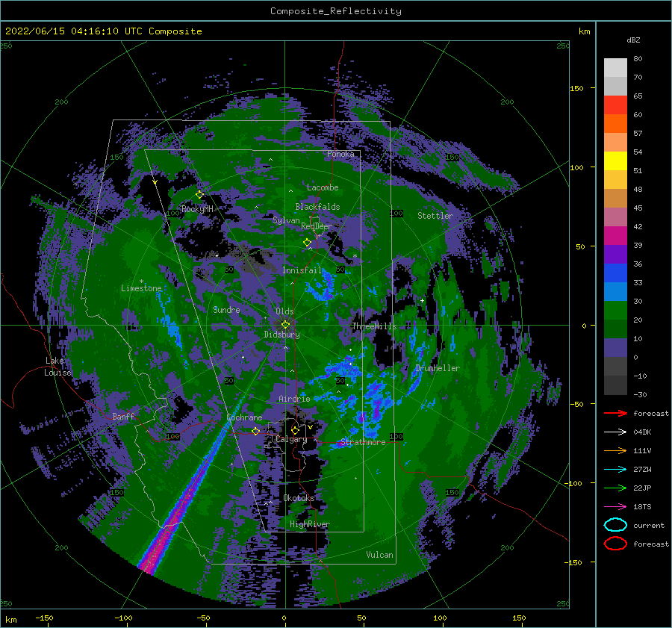Image resolution: width=672 pixels, height=628 pixels.
Task: Click the Drumheller label
Action: (x=438, y=368)
